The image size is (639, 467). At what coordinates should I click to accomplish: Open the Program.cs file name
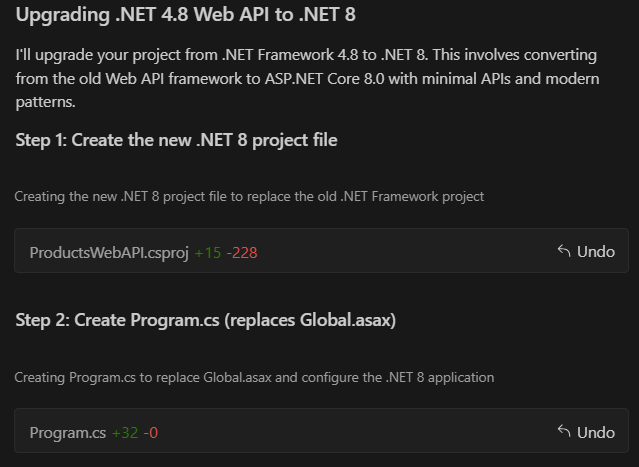click(68, 433)
